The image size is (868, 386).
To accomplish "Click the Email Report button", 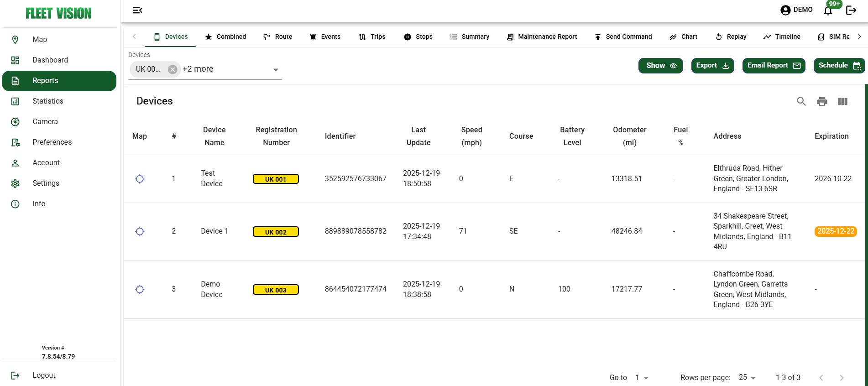I will 774,66.
